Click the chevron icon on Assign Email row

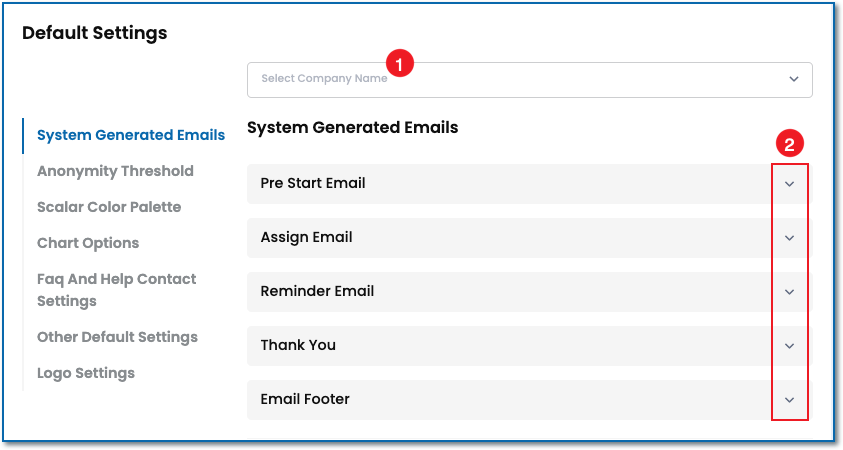tap(789, 238)
